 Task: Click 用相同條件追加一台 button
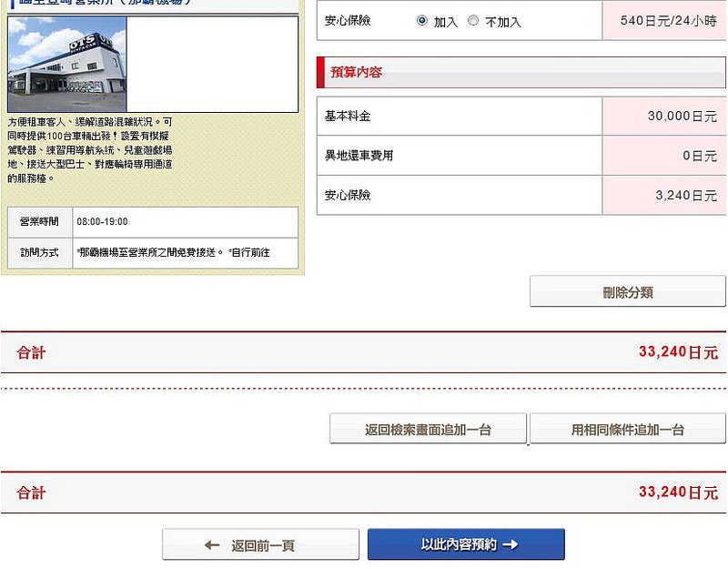point(628,428)
